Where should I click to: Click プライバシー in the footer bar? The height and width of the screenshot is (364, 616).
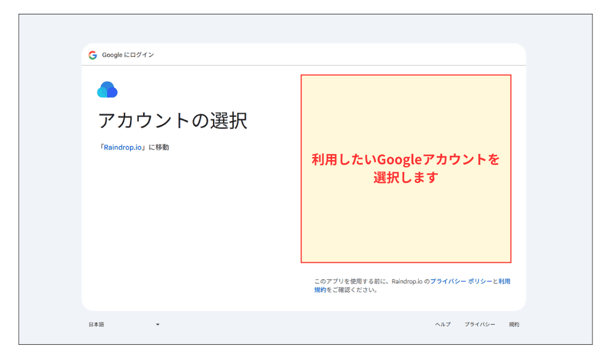tap(479, 324)
